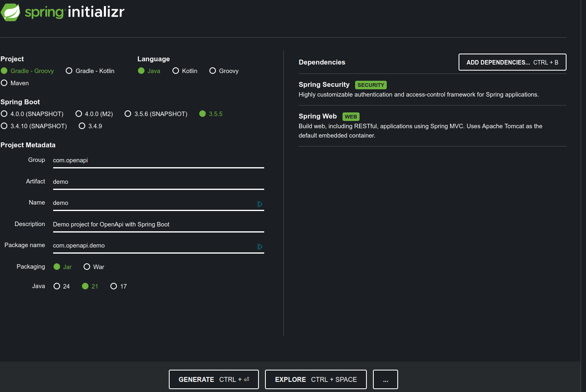The image size is (586, 392).
Task: Select Spring Boot 3.4.9
Action: pyautogui.click(x=90, y=126)
